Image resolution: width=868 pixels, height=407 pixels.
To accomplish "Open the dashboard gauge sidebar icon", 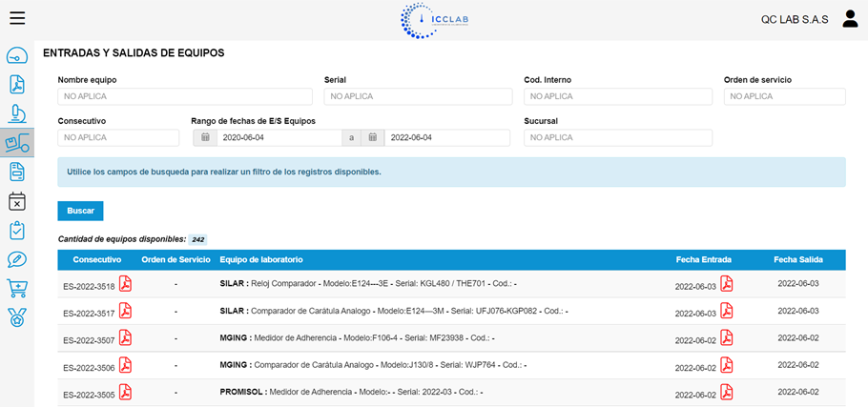I will tap(17, 55).
